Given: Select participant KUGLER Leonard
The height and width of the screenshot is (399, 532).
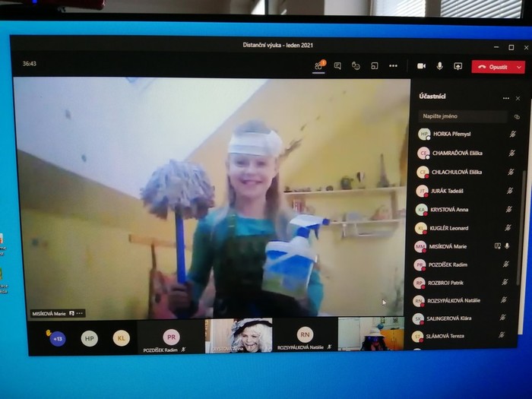Looking at the screenshot, I should pyautogui.click(x=463, y=228).
